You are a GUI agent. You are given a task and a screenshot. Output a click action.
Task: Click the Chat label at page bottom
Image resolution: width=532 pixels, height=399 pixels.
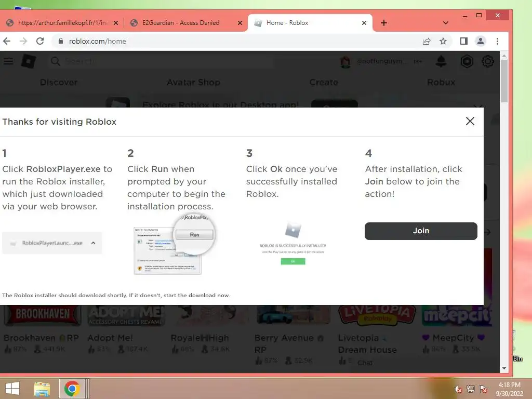tap(365, 363)
